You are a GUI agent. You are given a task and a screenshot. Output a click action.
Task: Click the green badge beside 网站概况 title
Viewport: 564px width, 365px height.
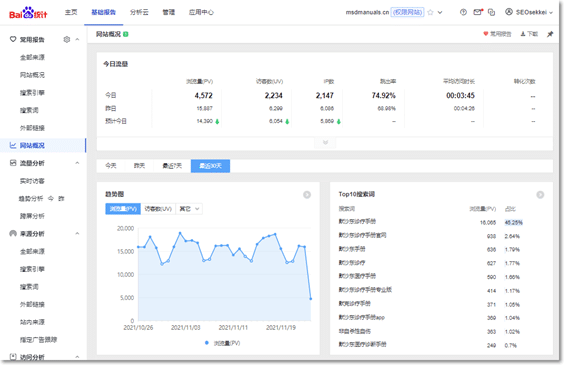[126, 34]
